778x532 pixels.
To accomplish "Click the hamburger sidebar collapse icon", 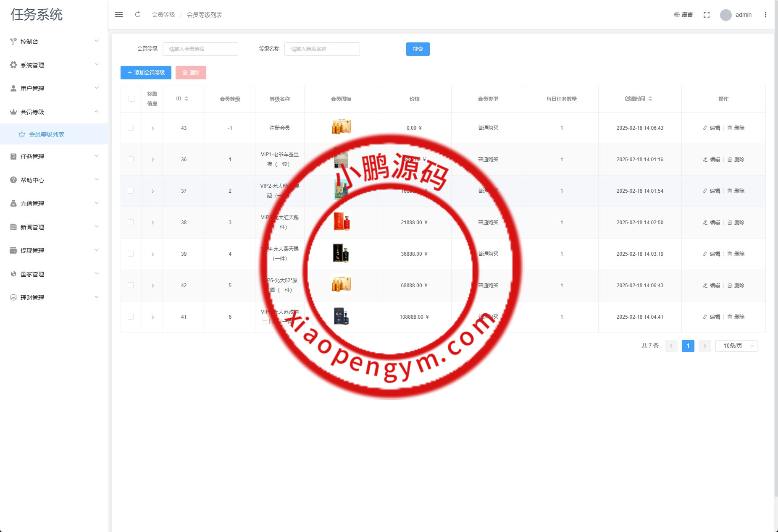I will (x=119, y=15).
